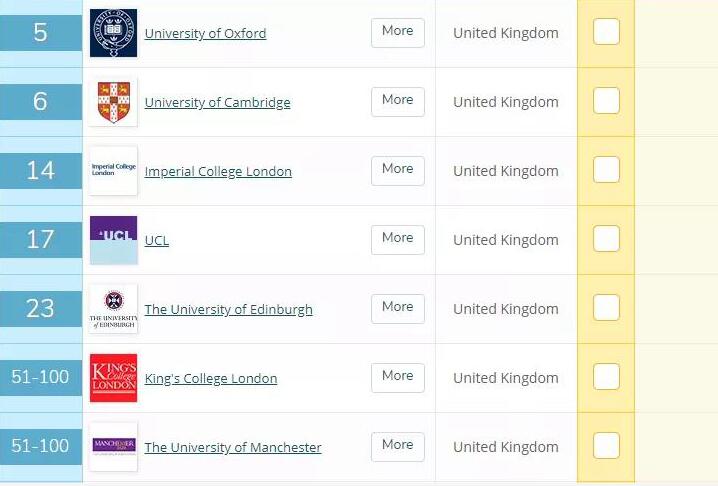The image size is (718, 486).
Task: Expand More details for University of Oxford
Action: pyautogui.click(x=397, y=32)
